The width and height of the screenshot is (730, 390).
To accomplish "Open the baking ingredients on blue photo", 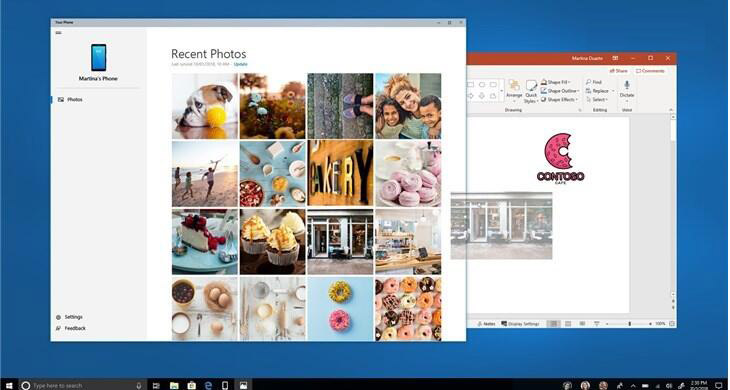I will (x=273, y=174).
